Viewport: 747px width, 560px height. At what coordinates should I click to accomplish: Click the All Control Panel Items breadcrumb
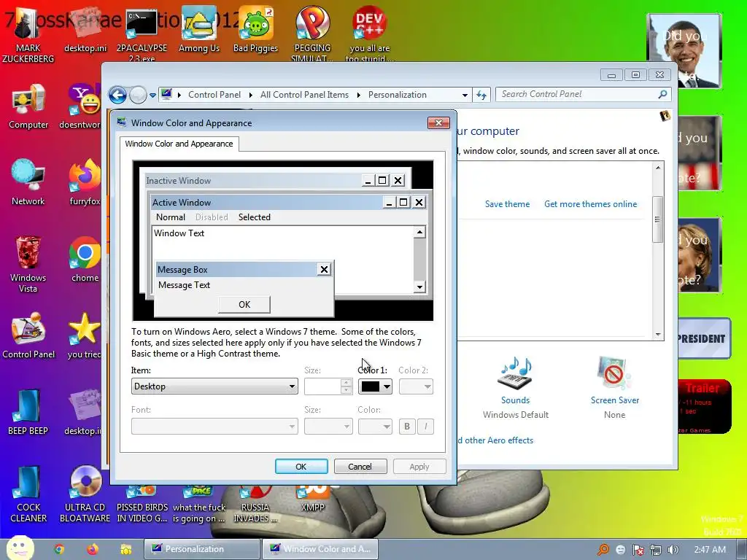(304, 95)
